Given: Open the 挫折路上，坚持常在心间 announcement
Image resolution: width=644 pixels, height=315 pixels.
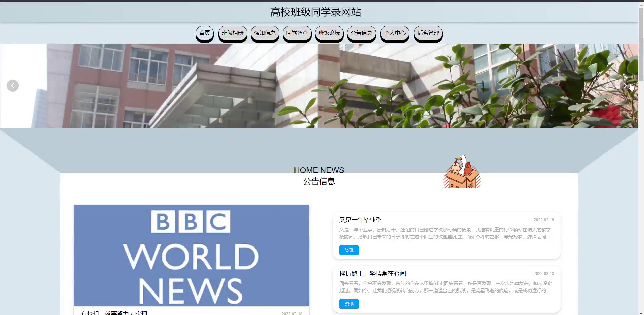Looking at the screenshot, I should click(373, 273).
